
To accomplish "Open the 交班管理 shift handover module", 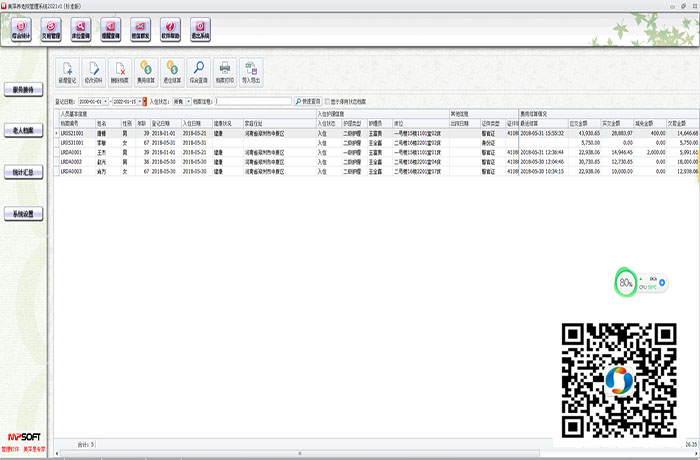I will 51,30.
